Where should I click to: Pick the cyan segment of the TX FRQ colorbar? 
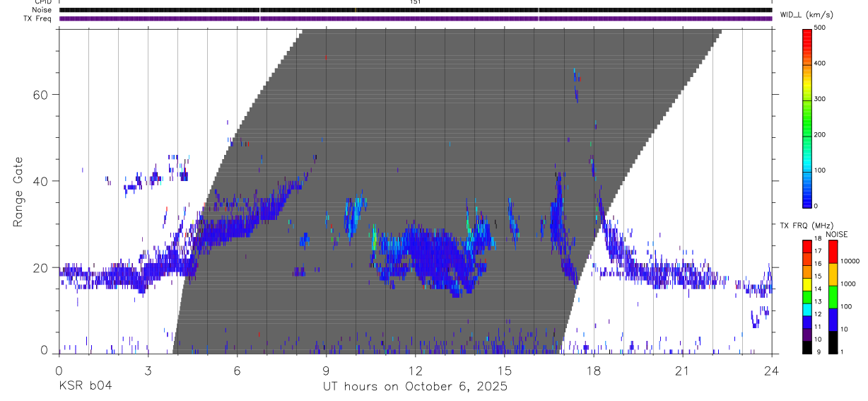click(x=807, y=309)
